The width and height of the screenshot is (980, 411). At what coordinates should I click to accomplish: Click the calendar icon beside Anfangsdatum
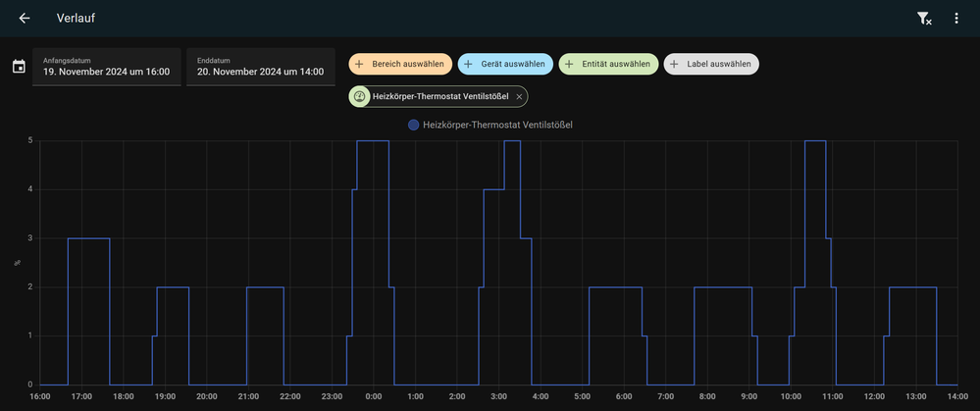(19, 67)
